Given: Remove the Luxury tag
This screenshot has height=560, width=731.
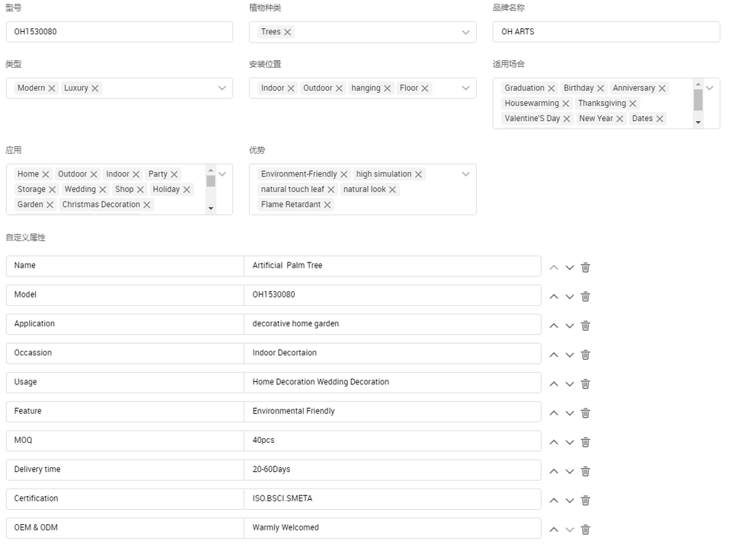Looking at the screenshot, I should click(x=95, y=88).
